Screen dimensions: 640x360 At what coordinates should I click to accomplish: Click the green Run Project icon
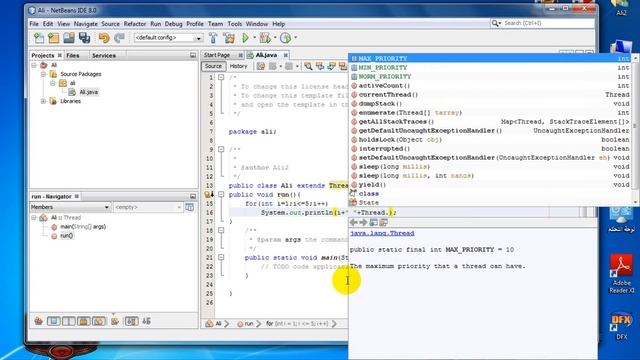(245, 38)
